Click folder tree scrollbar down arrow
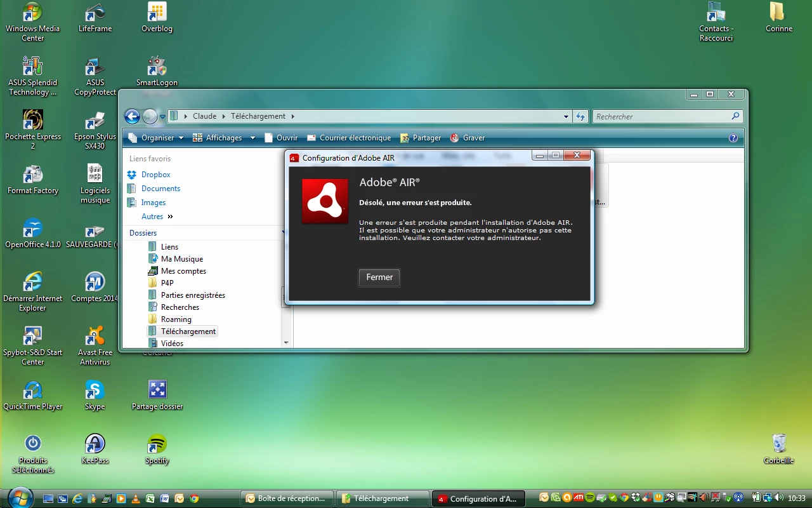The width and height of the screenshot is (812, 508). [x=286, y=343]
